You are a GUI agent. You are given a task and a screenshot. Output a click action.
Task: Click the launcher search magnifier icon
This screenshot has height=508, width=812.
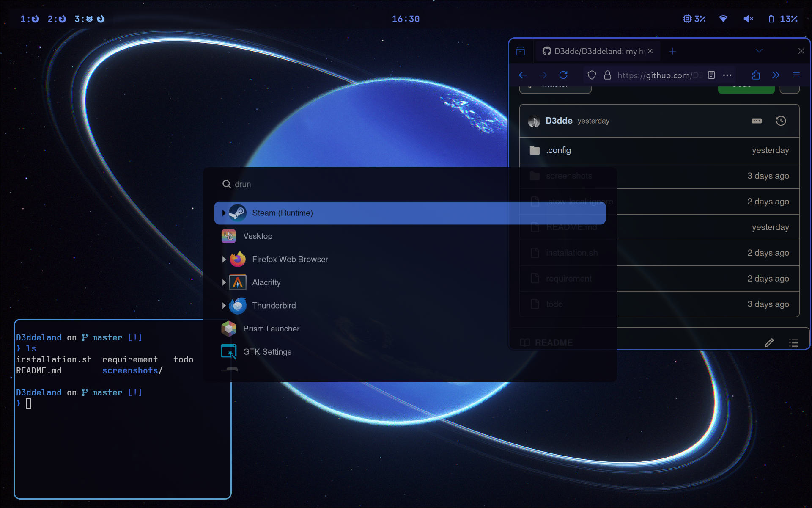click(x=227, y=184)
